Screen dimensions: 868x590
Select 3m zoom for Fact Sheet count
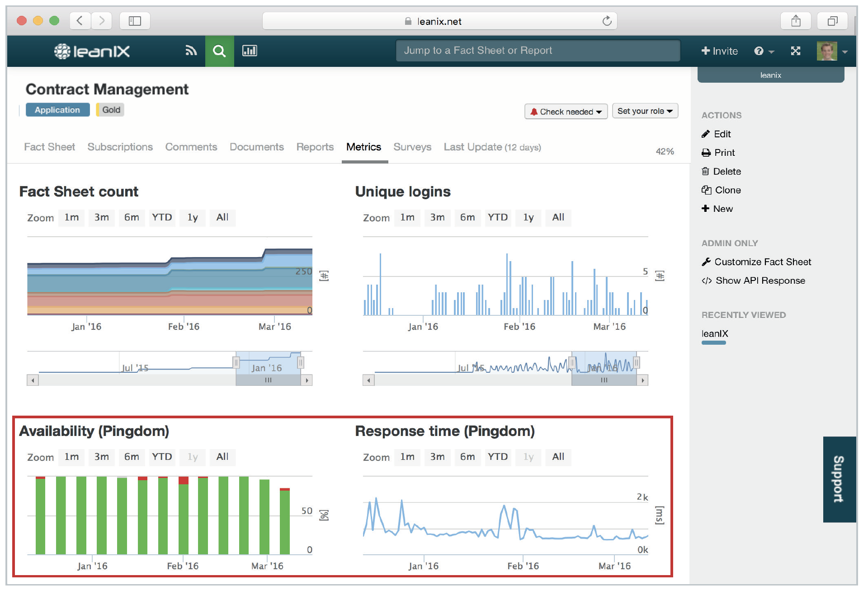[101, 217]
